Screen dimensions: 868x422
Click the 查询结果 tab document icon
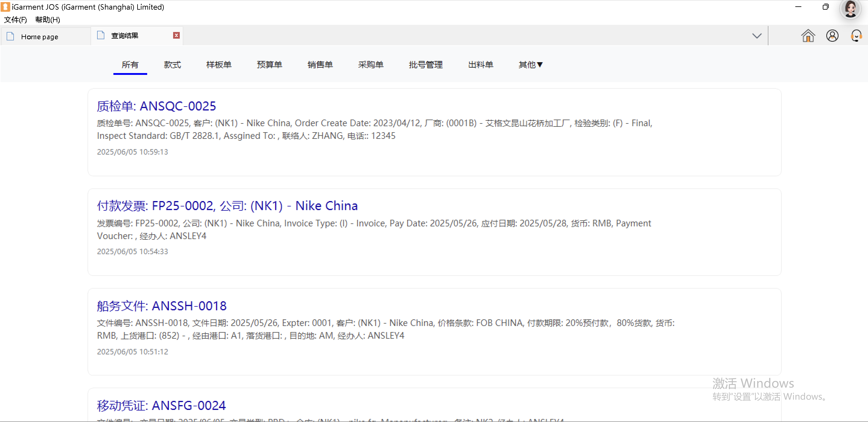pyautogui.click(x=100, y=35)
